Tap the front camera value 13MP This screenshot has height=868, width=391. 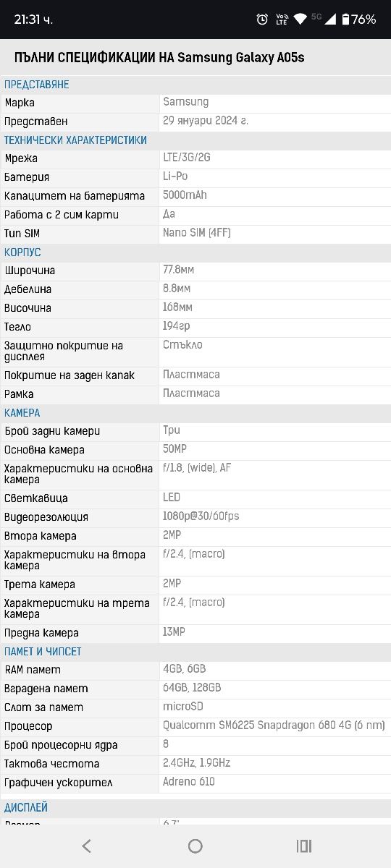pyautogui.click(x=175, y=632)
